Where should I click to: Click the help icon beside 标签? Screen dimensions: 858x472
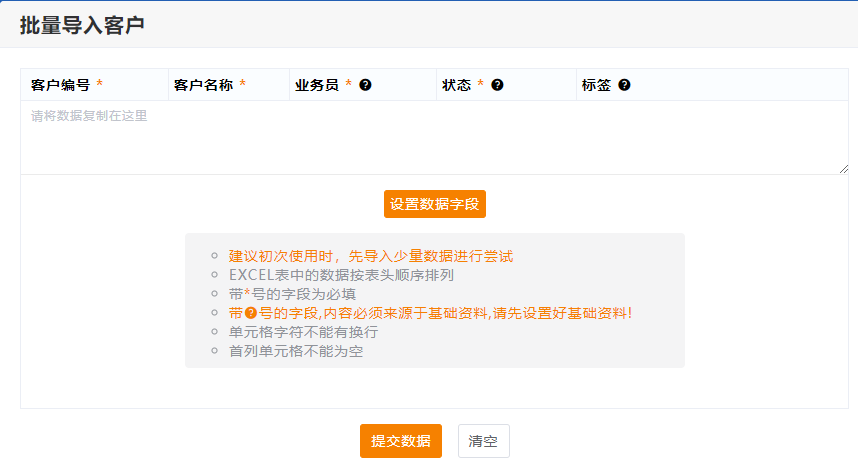(x=624, y=85)
